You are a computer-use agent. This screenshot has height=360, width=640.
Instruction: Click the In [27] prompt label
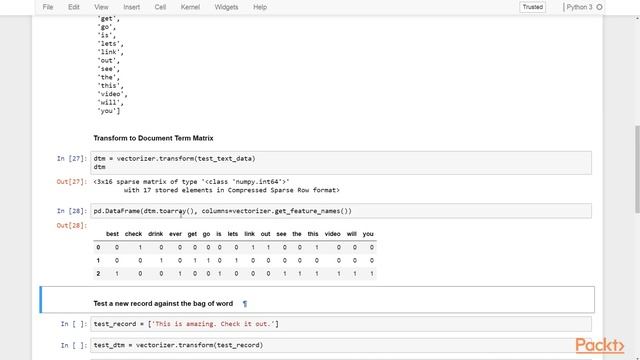click(72, 158)
